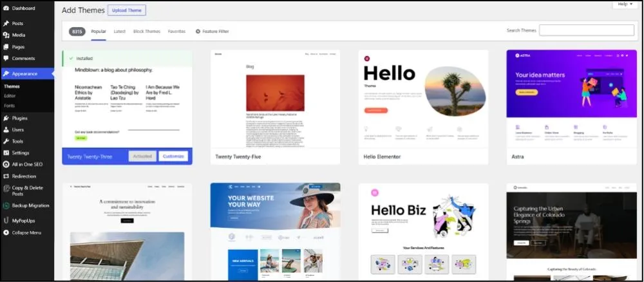Click the Feature Filter gear icon
644x282 pixels.
pyautogui.click(x=198, y=32)
